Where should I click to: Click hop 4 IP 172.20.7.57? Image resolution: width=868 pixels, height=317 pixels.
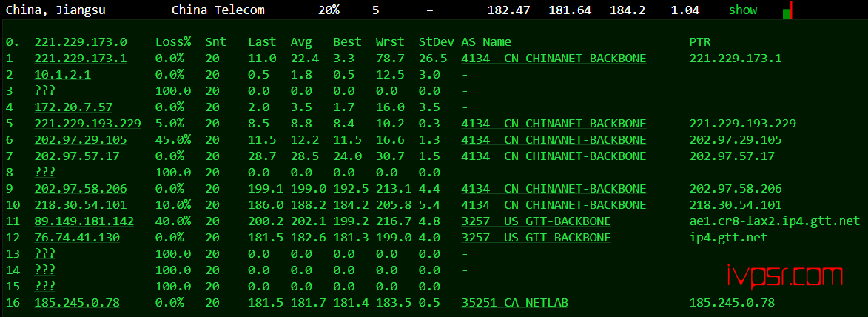coord(73,107)
